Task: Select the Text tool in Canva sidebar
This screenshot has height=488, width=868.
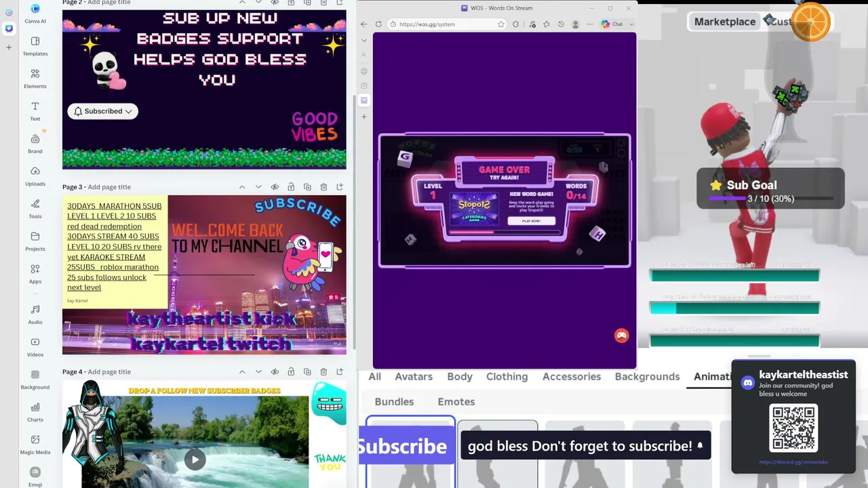Action: [35, 110]
